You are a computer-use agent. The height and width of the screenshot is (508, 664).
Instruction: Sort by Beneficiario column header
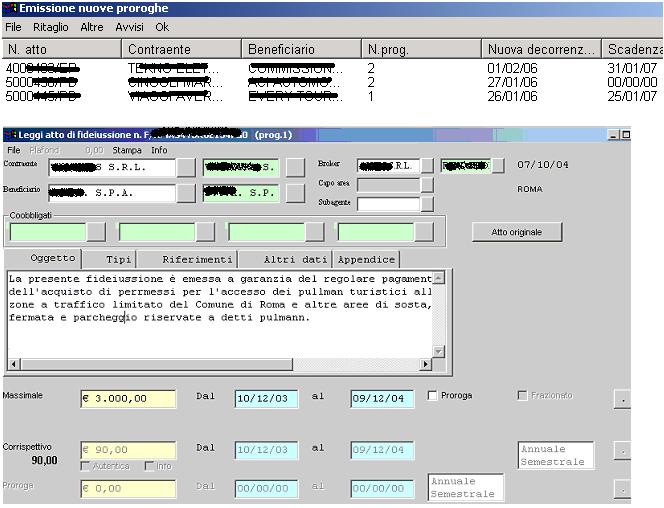pyautogui.click(x=302, y=49)
